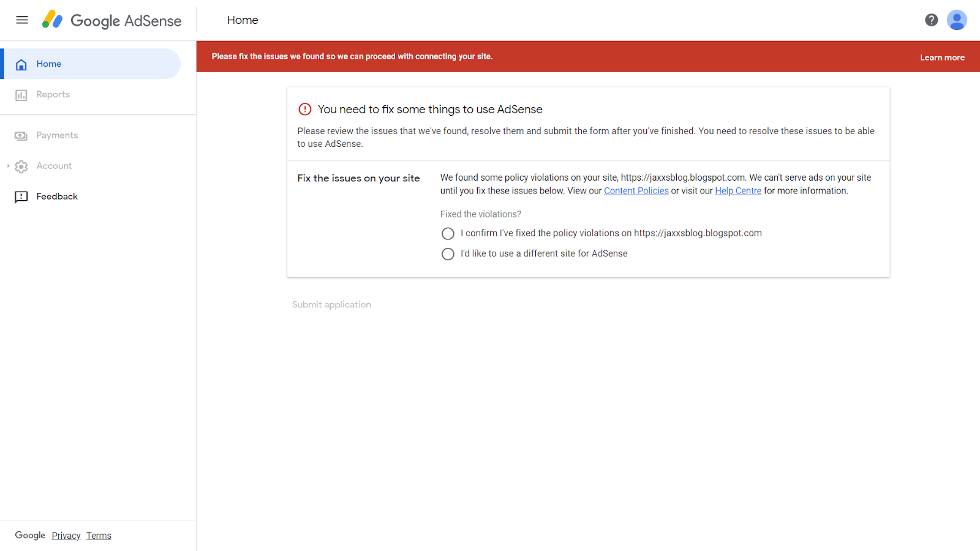Open the Content Policies link
This screenshot has width=980, height=551.
[x=636, y=191]
